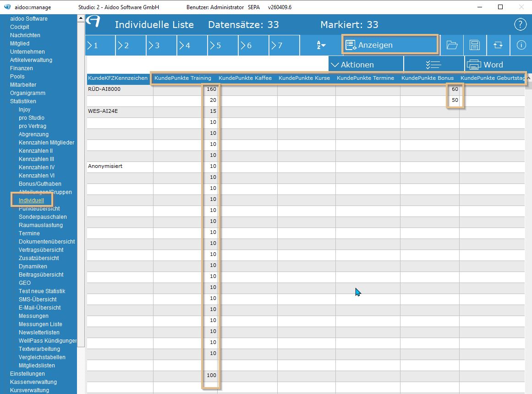
Task: Collapse the Statistiken sidebar section
Action: (23, 101)
